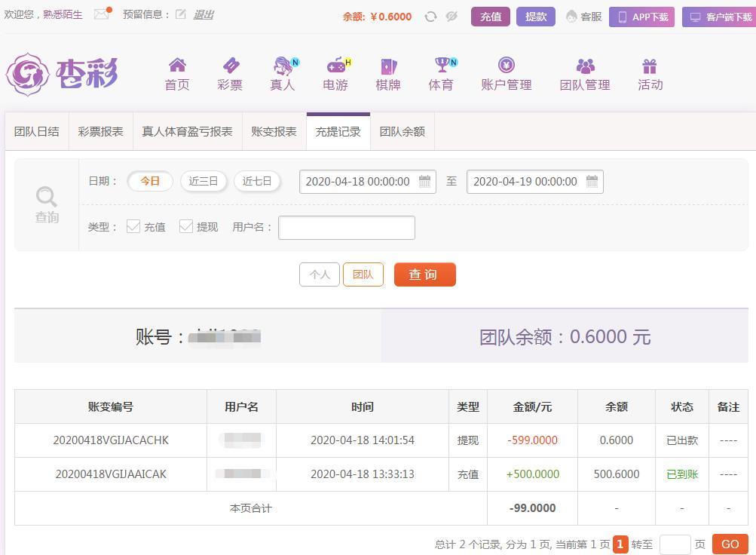Image resolution: width=756 pixels, height=555 pixels.
Task: Switch to 团队 team records
Action: [363, 274]
